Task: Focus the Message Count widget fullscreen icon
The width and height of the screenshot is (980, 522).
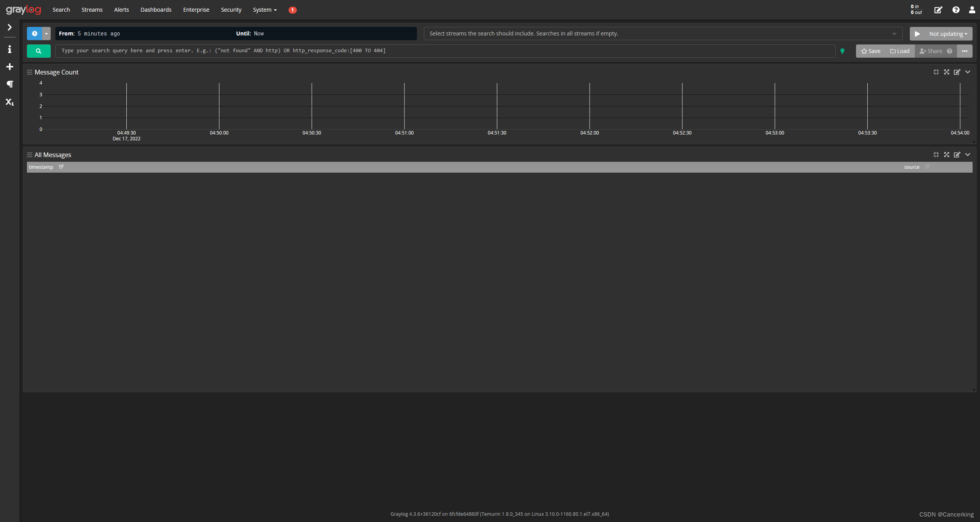Action: 946,72
